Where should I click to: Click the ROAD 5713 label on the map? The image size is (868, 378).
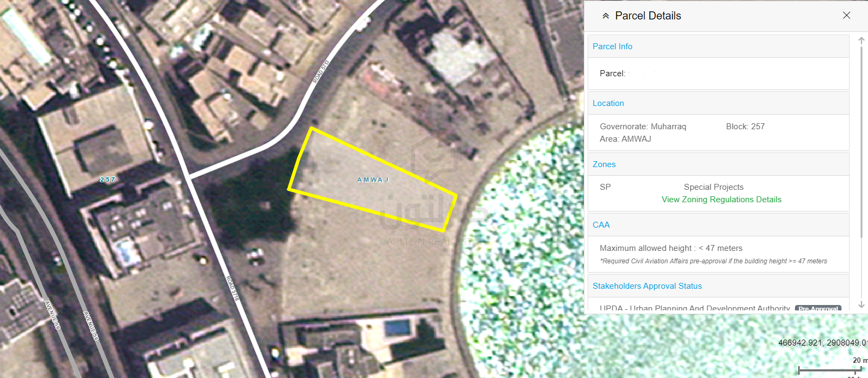click(321, 71)
